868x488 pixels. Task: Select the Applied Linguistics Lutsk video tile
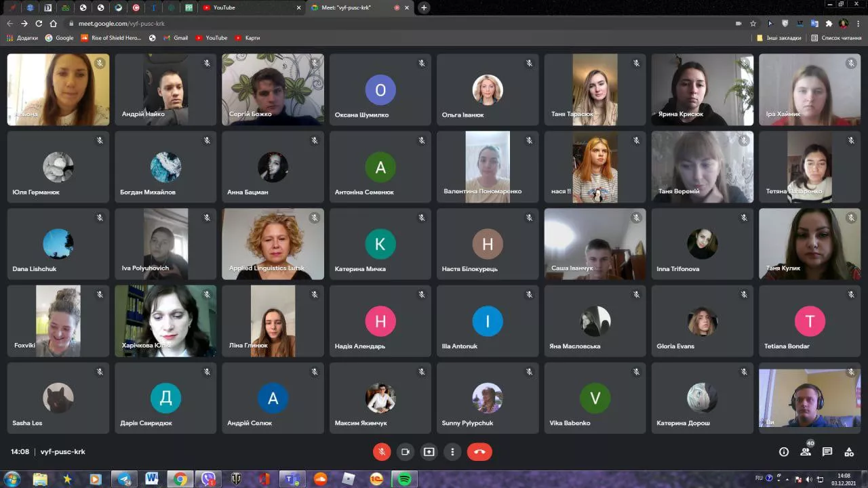tap(273, 244)
